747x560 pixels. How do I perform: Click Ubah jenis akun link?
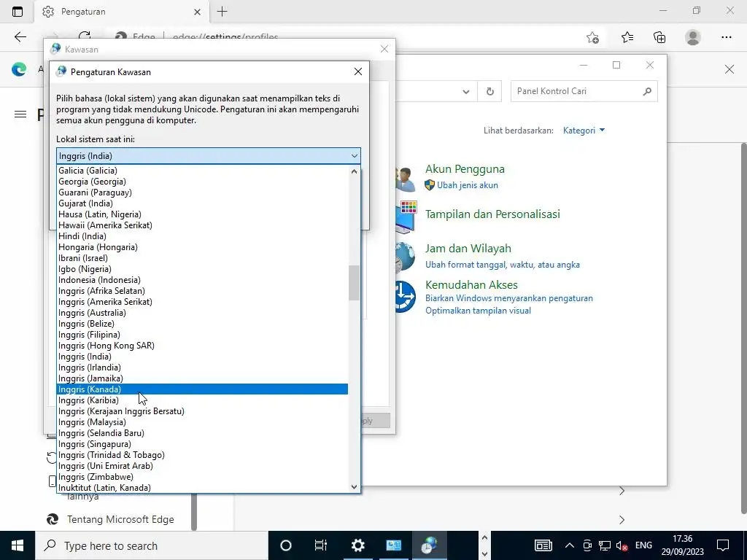pyautogui.click(x=468, y=185)
